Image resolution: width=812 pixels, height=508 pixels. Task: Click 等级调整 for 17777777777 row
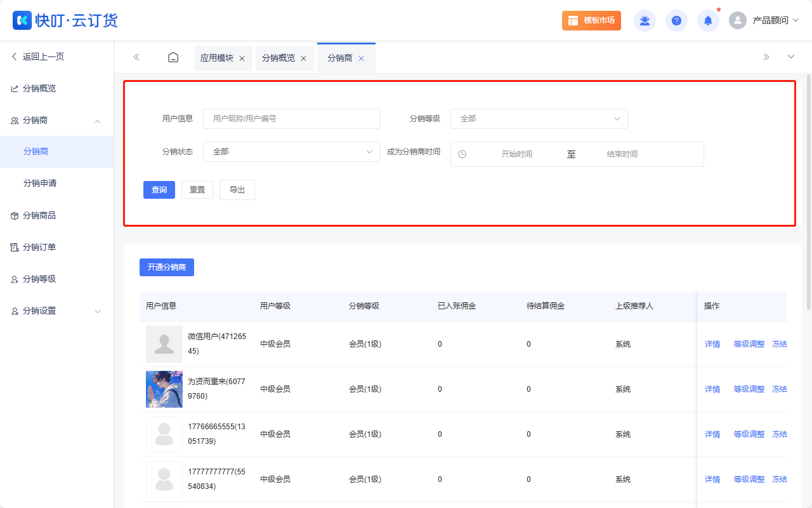coord(749,479)
